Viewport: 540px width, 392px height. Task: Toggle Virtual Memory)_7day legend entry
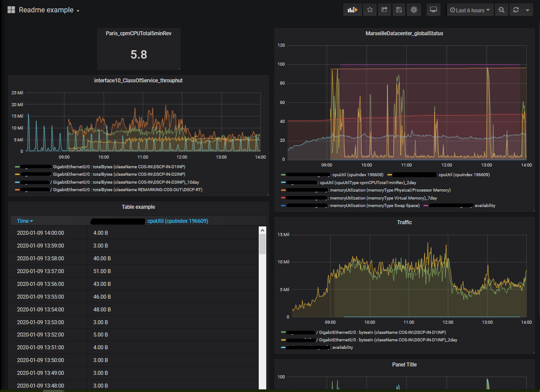359,198
